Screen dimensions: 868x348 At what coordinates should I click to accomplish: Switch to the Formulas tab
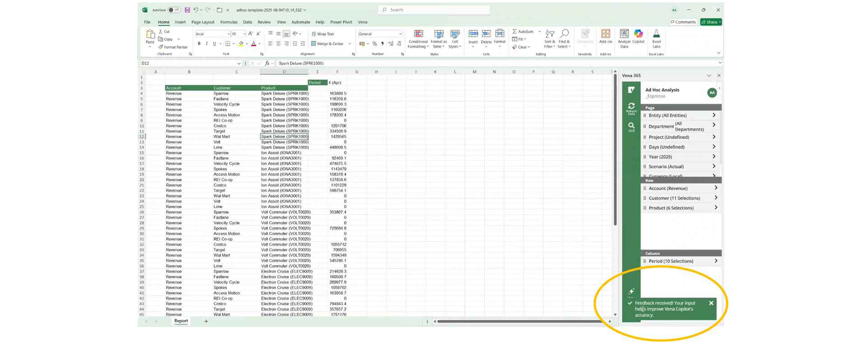tap(229, 22)
